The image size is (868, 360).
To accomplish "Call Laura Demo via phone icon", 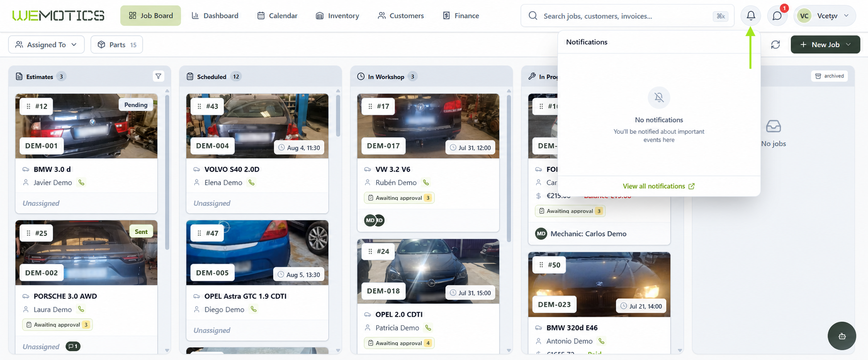I will [81, 309].
